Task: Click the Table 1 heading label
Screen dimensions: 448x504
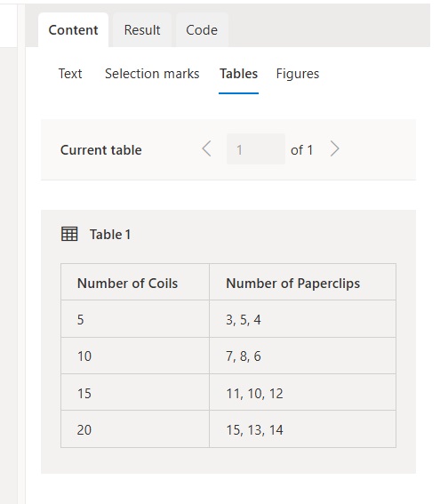Action: 110,235
